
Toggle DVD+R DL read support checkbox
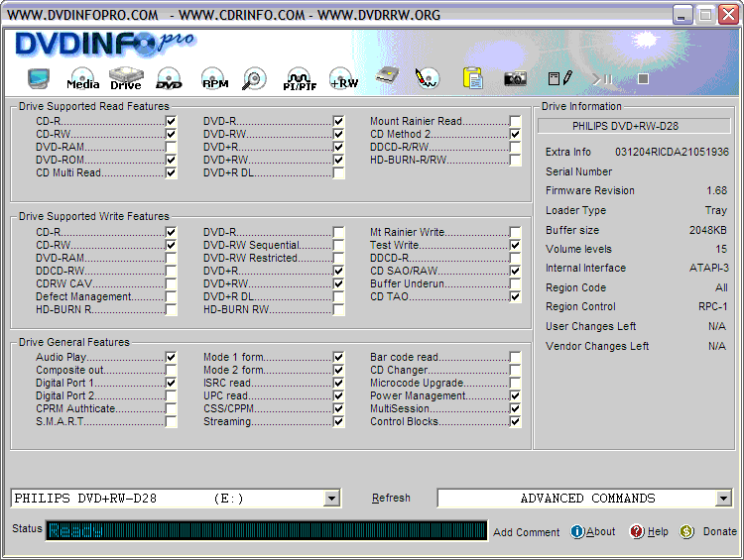point(339,172)
